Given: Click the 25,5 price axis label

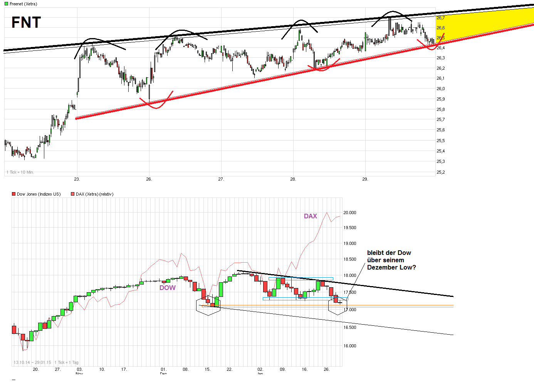Looking at the screenshot, I should coord(441,141).
